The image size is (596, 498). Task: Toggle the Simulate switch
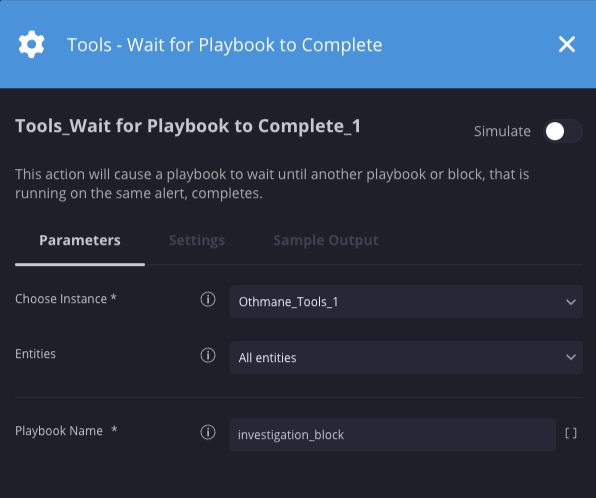click(x=563, y=132)
